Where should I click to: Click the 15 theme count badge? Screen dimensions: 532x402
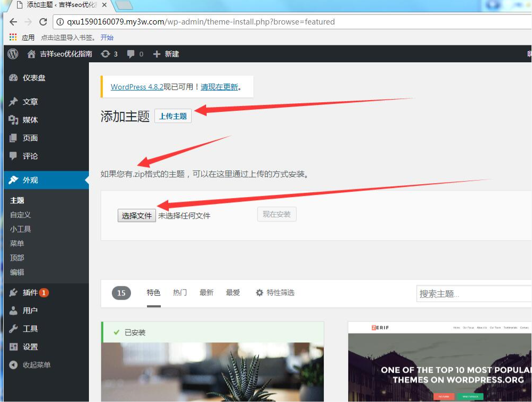point(121,293)
